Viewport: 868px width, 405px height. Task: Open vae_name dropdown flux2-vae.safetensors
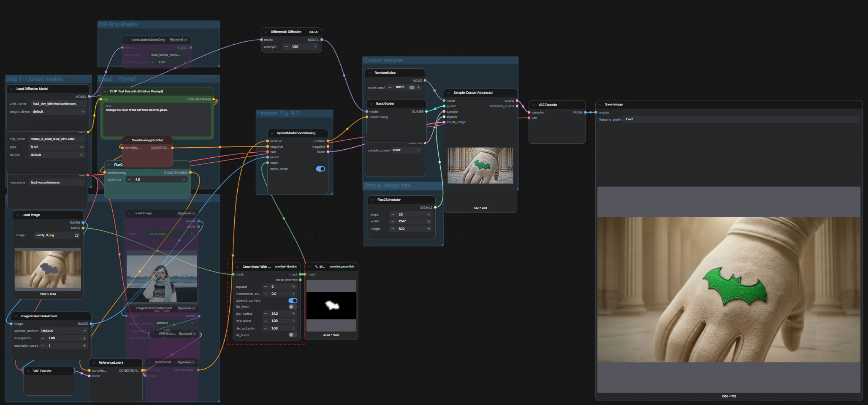(57, 182)
